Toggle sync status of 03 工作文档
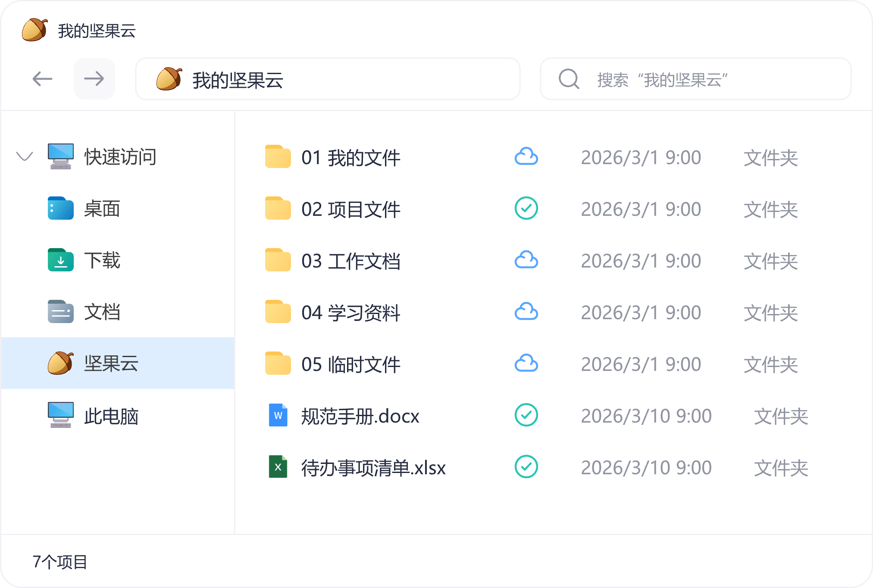Viewport: 873px width, 588px height. coord(526,260)
